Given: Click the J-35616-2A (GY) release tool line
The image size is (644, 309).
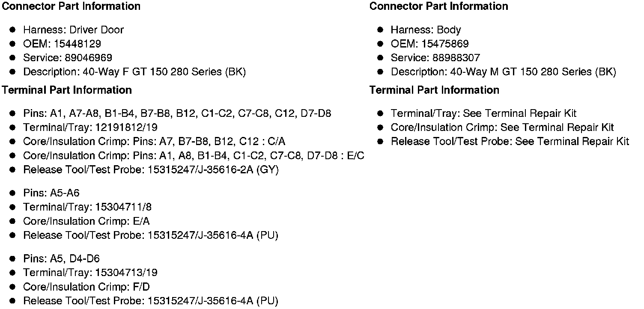Looking at the screenshot, I should 151,170.
